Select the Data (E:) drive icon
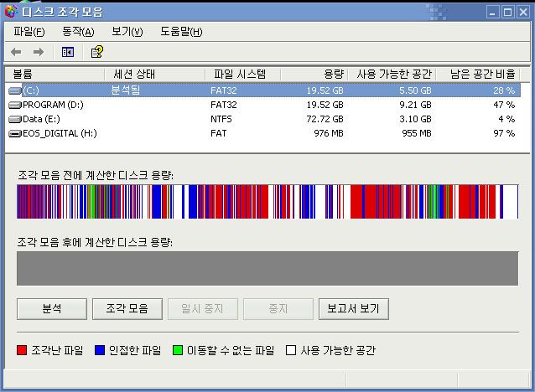 click(14, 119)
